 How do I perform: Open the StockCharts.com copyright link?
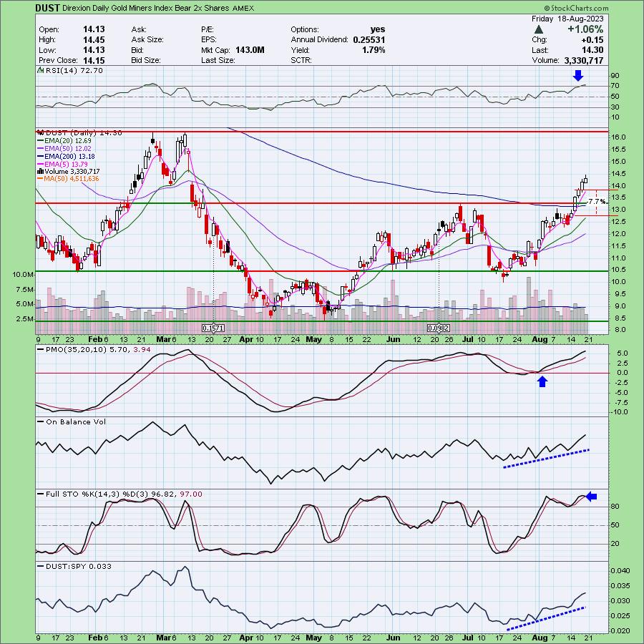pyautogui.click(x=576, y=8)
